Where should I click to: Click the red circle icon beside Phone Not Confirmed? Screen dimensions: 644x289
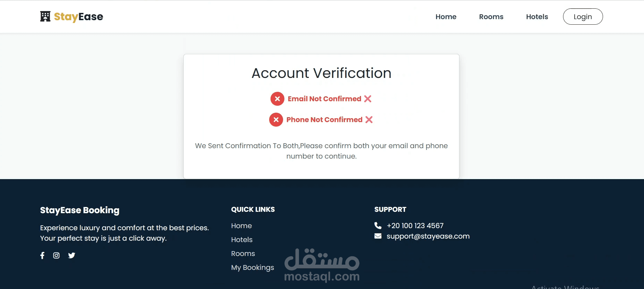276,120
